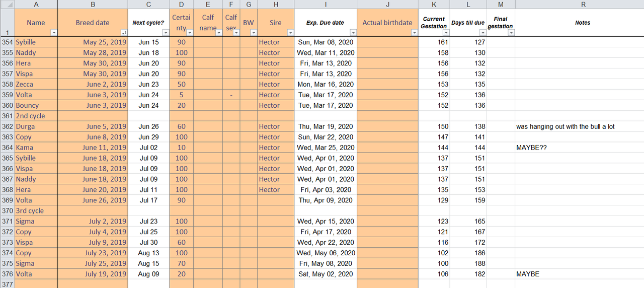Click the due date Sun, Mar 08, 2020
This screenshot has width=644, height=288.
click(x=326, y=42)
